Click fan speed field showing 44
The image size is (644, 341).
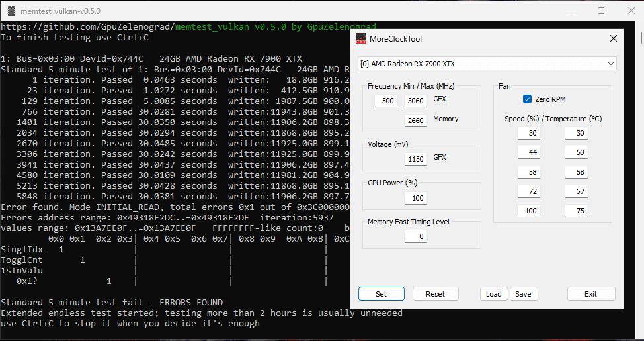pyautogui.click(x=528, y=152)
